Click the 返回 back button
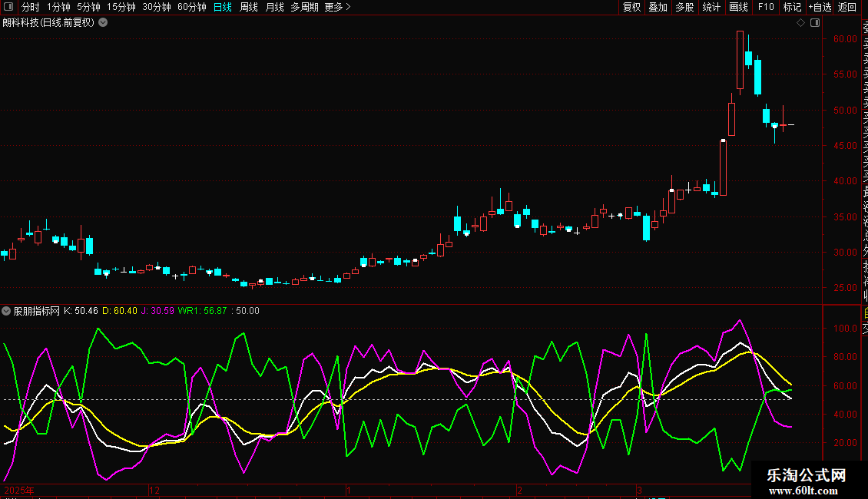The height and width of the screenshot is (499, 868). (x=846, y=7)
